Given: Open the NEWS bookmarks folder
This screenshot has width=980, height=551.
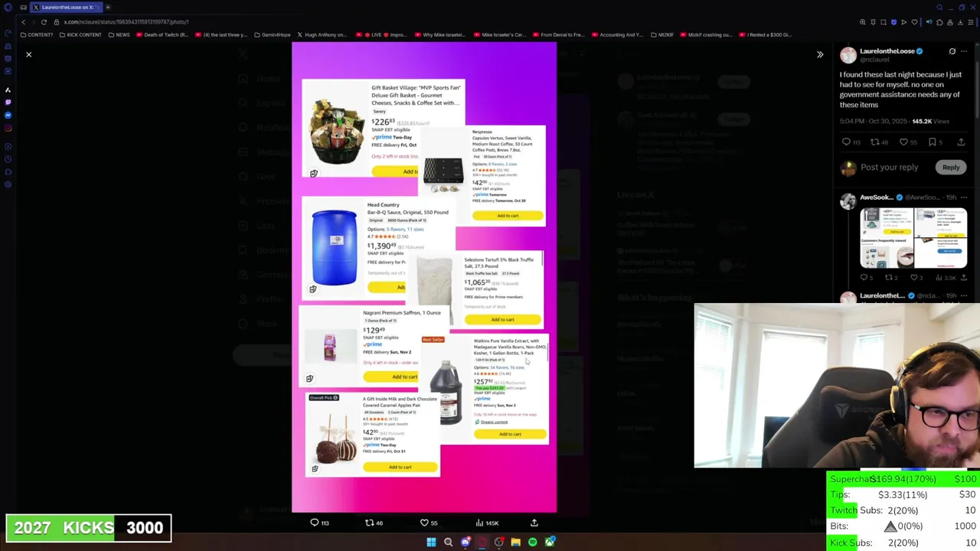Looking at the screenshot, I should pyautogui.click(x=119, y=34).
